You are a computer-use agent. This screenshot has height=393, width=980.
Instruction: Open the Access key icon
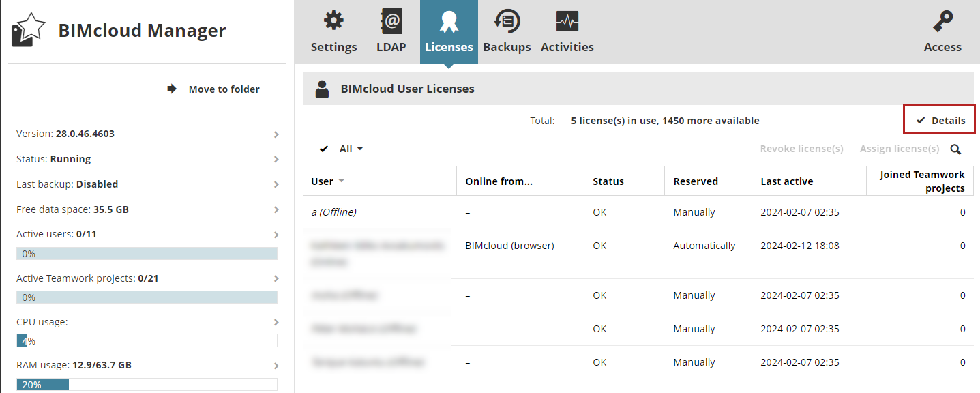point(942,21)
